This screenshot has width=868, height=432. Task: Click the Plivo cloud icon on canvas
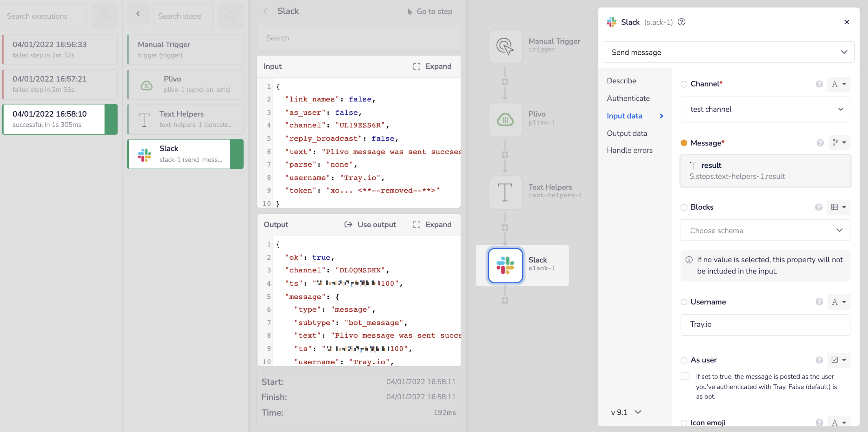coord(505,119)
